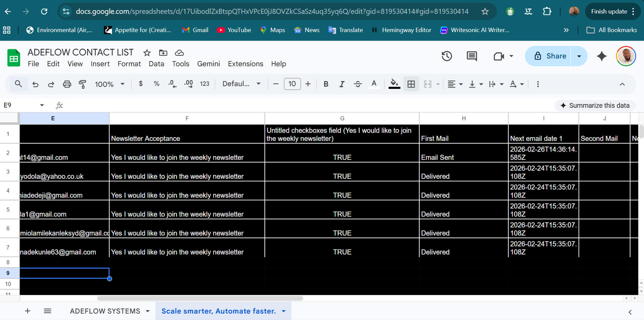Toggle strikethrough formatting

tap(358, 84)
